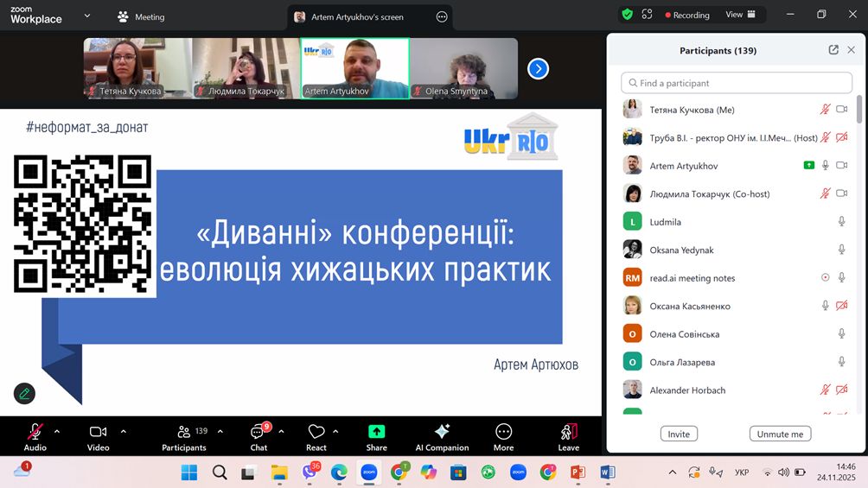Switch to the Meeting tab

pos(141,16)
